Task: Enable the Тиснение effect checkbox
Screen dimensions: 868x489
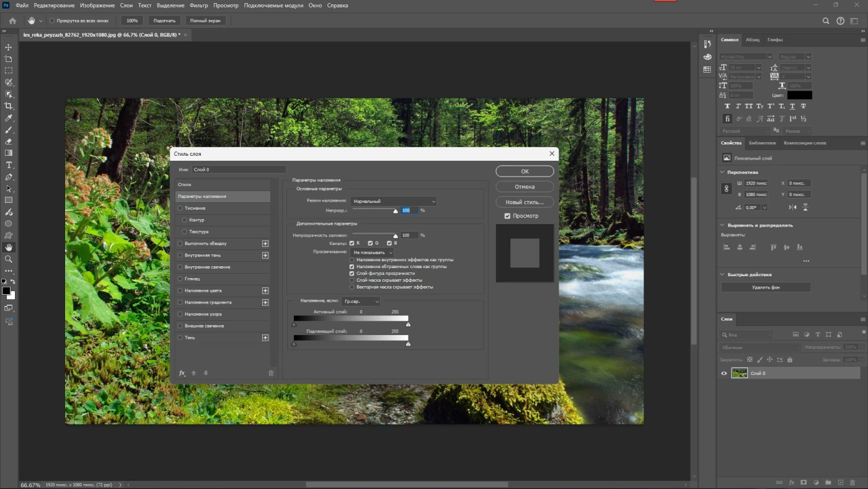Action: point(180,209)
